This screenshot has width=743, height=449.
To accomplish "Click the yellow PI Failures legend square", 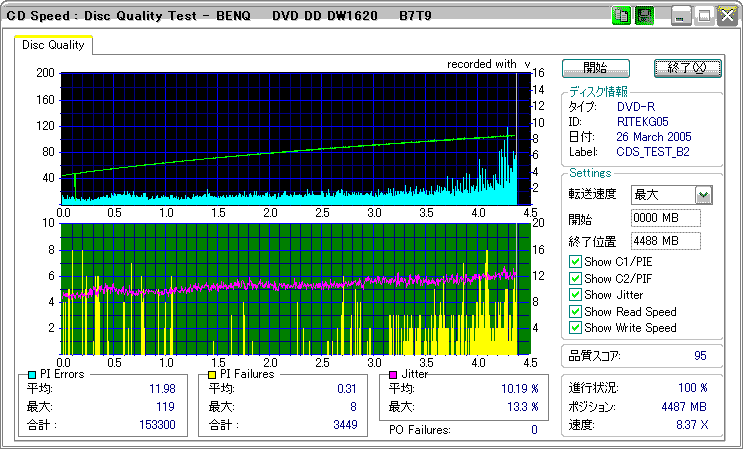I will [x=212, y=374].
